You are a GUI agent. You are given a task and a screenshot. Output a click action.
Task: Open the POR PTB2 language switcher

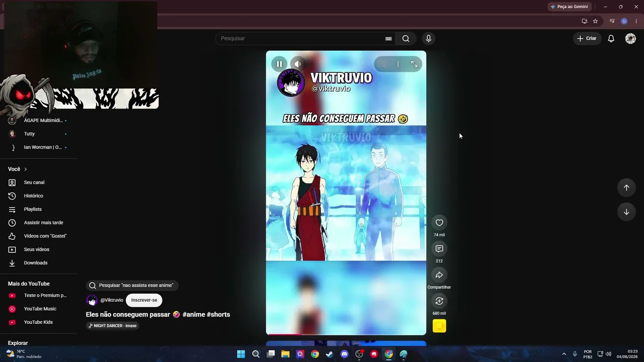(588, 354)
